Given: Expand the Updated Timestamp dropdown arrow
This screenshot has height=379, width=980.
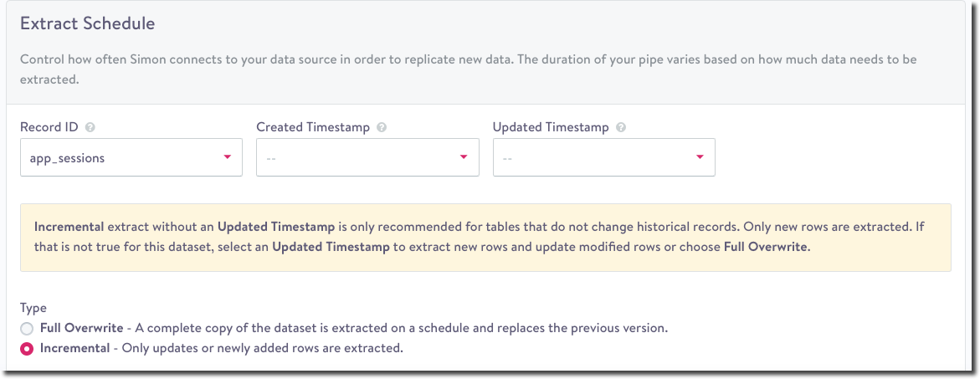Looking at the screenshot, I should [x=700, y=157].
